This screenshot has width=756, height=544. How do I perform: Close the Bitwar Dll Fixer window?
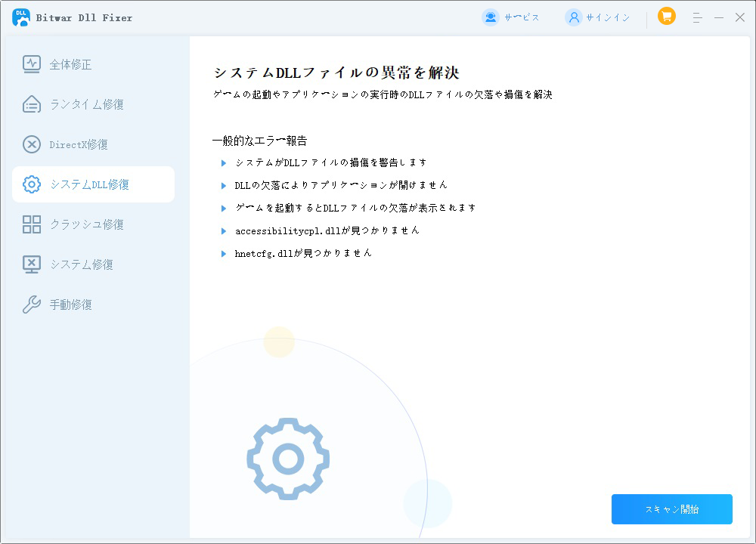(740, 17)
